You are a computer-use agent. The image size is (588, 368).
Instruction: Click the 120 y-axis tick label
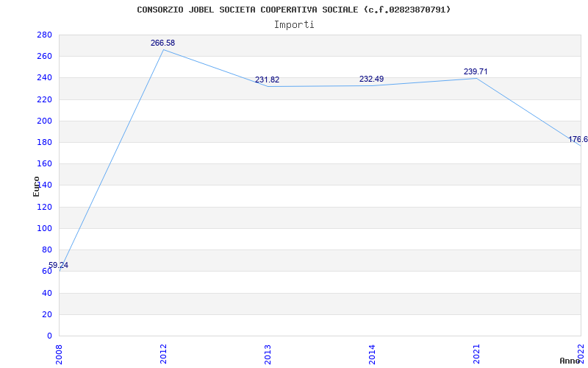click(x=44, y=207)
